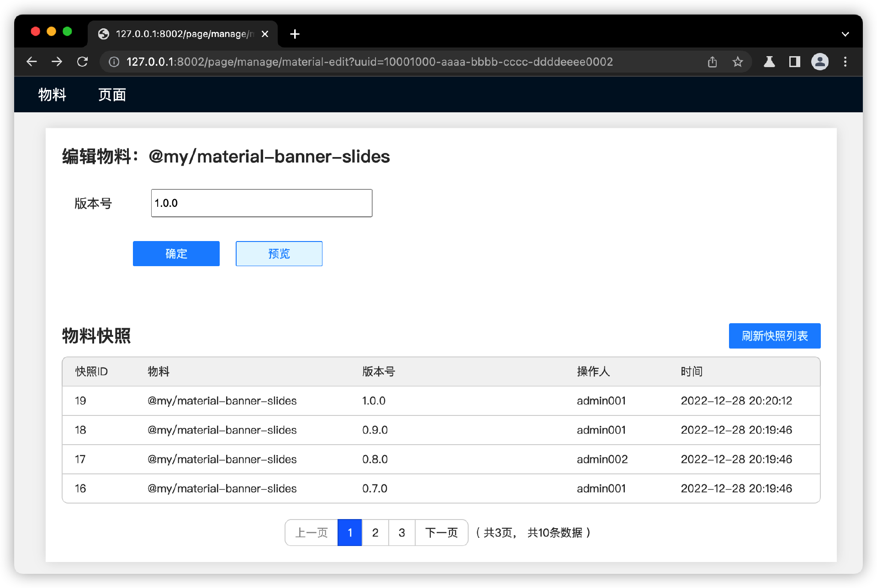Click the 刷新快照列表 refresh button
This screenshot has width=877, height=588.
(x=774, y=336)
